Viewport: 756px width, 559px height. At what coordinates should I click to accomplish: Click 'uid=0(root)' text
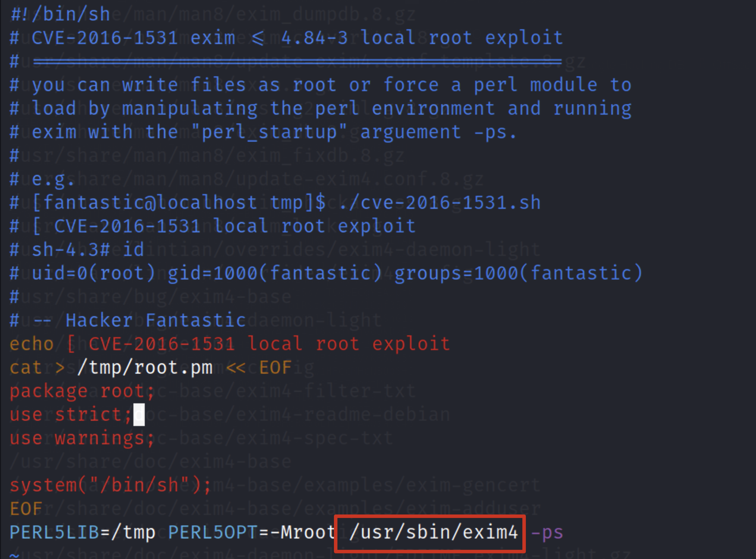(x=93, y=273)
